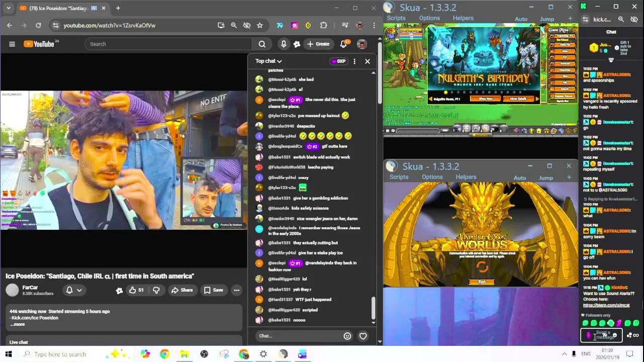This screenshot has height=362, width=644.
Task: Toggle the 0XP pill in chat header
Action: pos(339,61)
